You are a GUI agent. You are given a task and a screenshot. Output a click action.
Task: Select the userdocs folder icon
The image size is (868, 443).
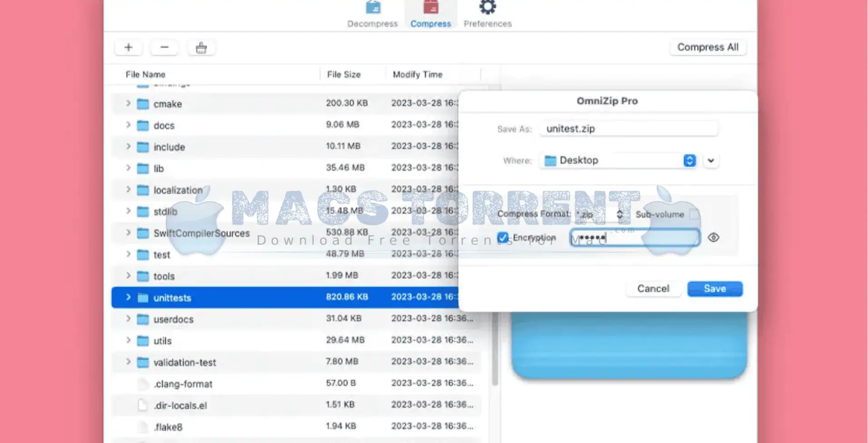pos(143,319)
